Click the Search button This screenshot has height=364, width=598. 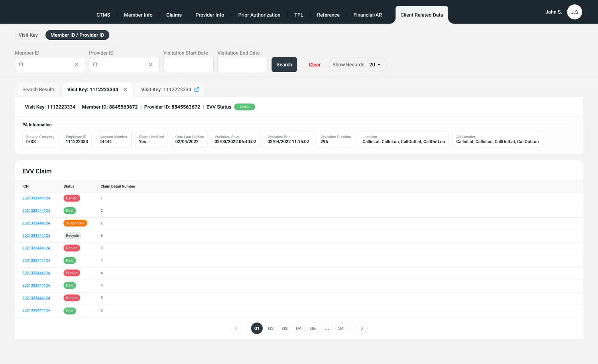(x=284, y=65)
